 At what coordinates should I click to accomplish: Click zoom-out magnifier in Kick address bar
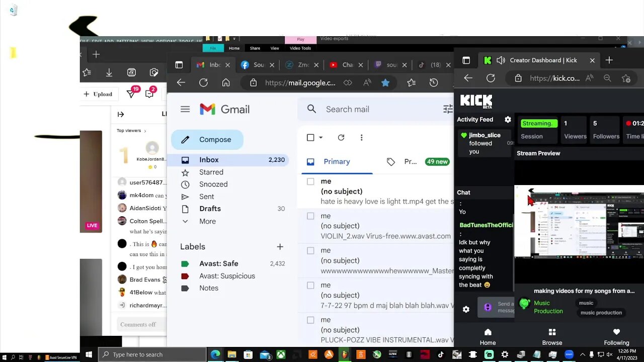607,78
